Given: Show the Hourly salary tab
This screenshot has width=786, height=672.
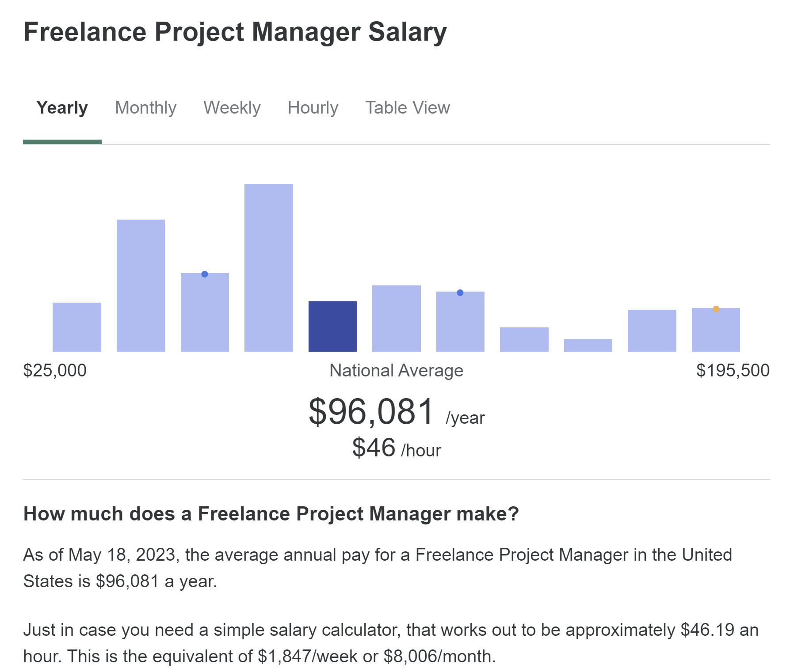Looking at the screenshot, I should click(313, 108).
